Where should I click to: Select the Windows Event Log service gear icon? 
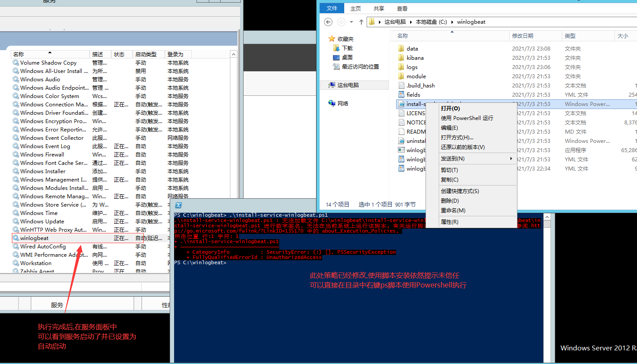coord(16,146)
